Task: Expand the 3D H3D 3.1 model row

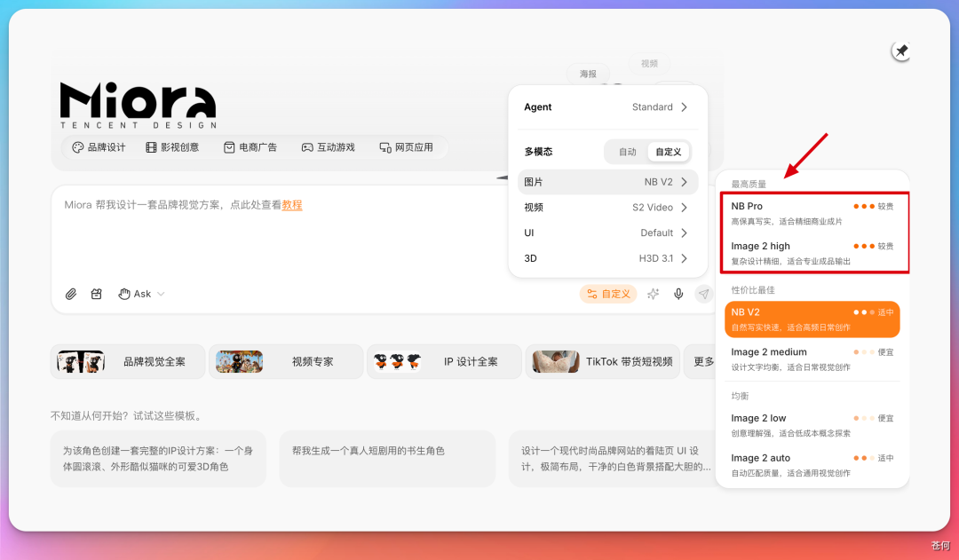Action: pos(608,258)
